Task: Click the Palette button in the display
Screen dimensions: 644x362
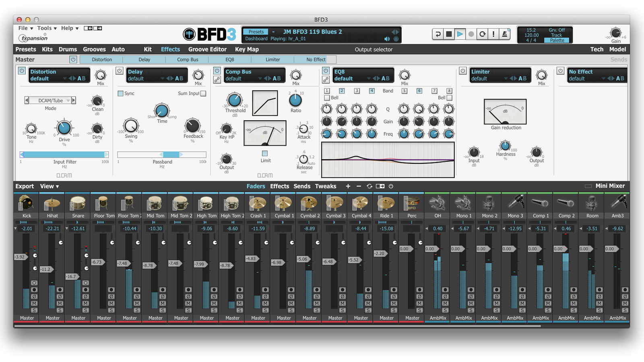Action: pyautogui.click(x=557, y=41)
